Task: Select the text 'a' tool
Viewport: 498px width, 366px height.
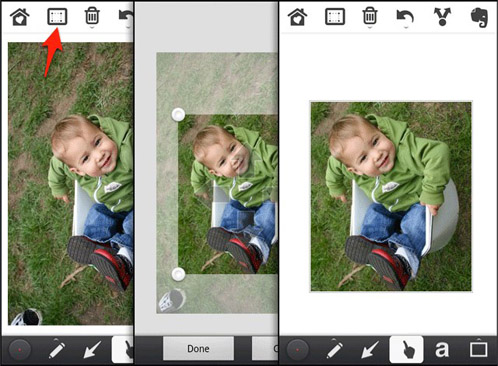Action: click(x=442, y=349)
